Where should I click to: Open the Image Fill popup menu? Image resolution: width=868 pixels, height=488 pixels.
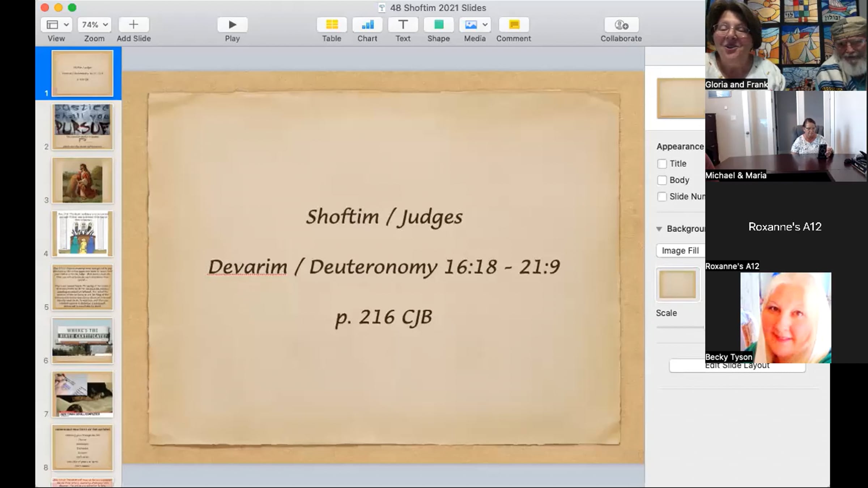680,251
